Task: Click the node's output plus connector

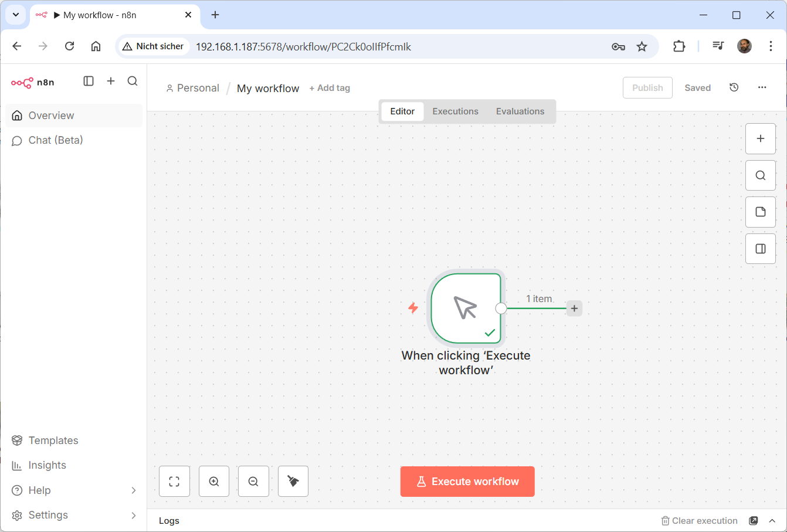Action: 574,309
